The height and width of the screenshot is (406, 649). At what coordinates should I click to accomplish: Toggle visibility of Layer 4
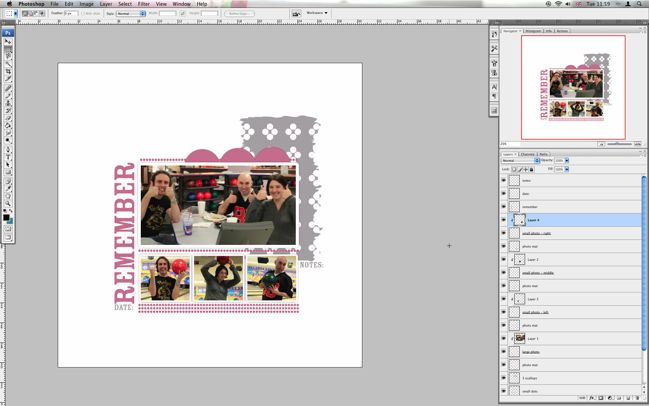click(504, 220)
